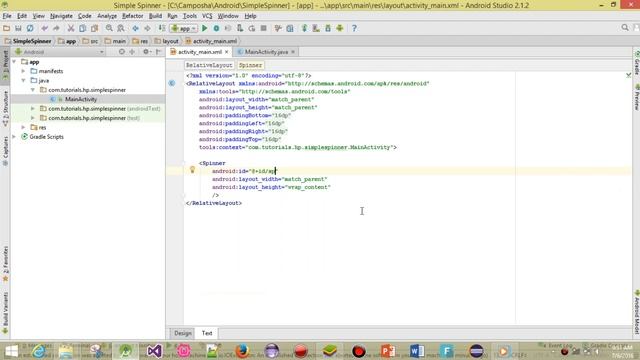Expand Gradle Scripts node
This screenshot has width=640, height=360.
coord(14,137)
